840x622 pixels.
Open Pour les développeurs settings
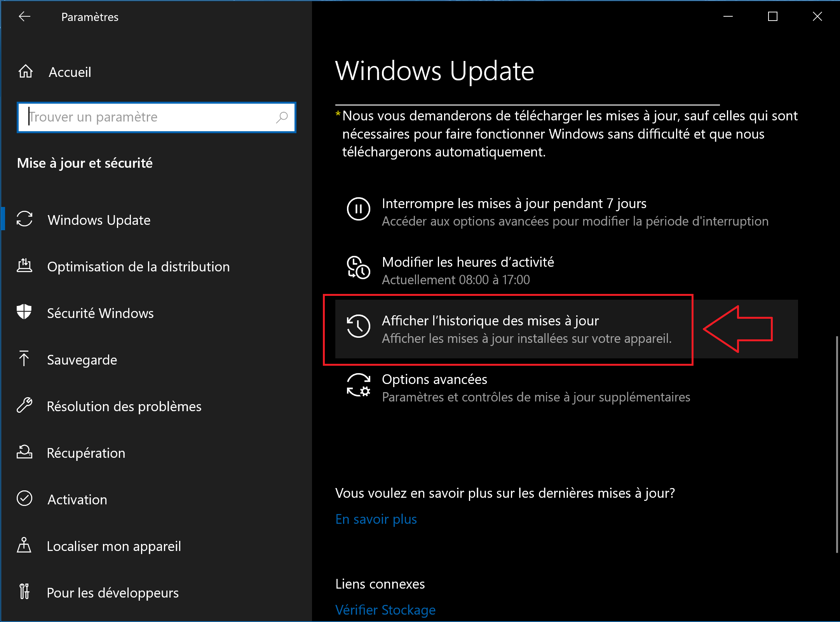(113, 593)
